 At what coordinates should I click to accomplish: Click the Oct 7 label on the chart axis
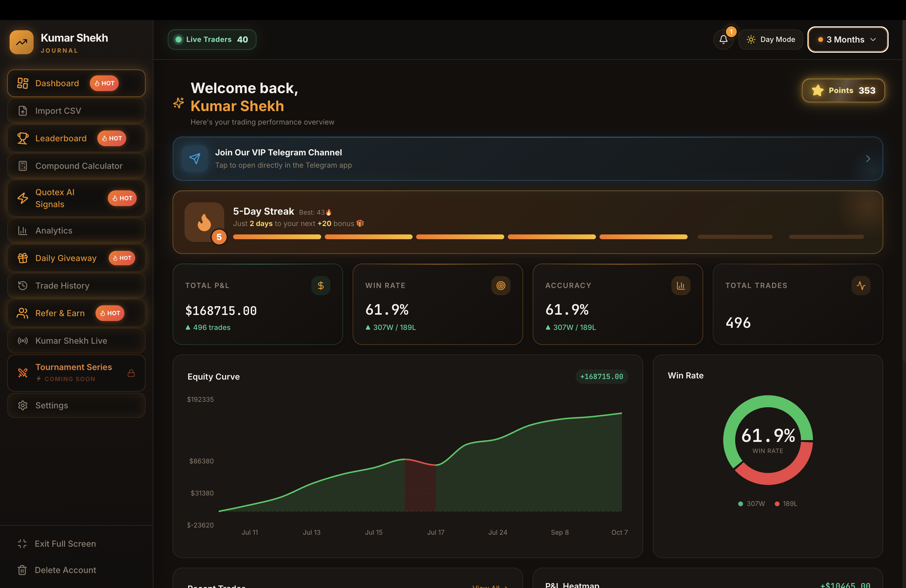(619, 533)
